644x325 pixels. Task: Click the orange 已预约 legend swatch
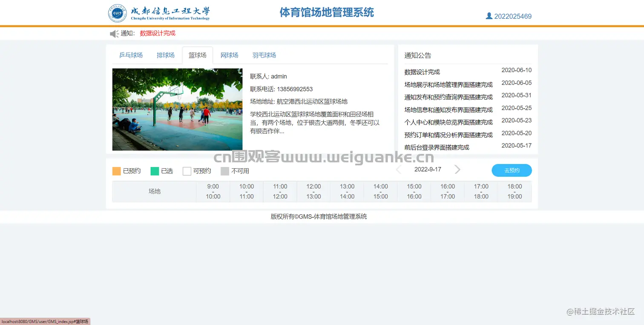point(117,171)
